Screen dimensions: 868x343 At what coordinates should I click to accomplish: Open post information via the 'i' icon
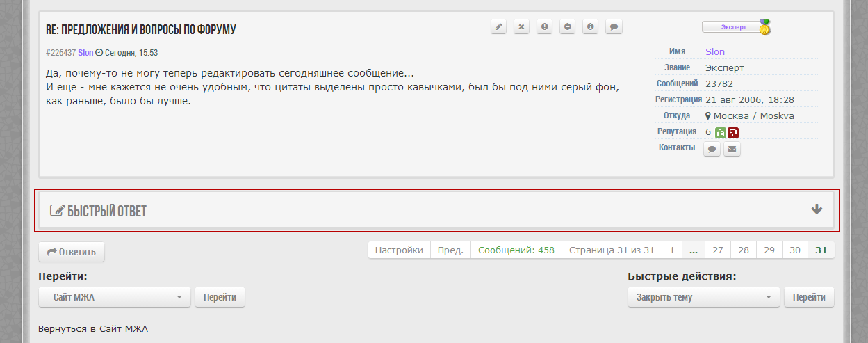point(591,27)
